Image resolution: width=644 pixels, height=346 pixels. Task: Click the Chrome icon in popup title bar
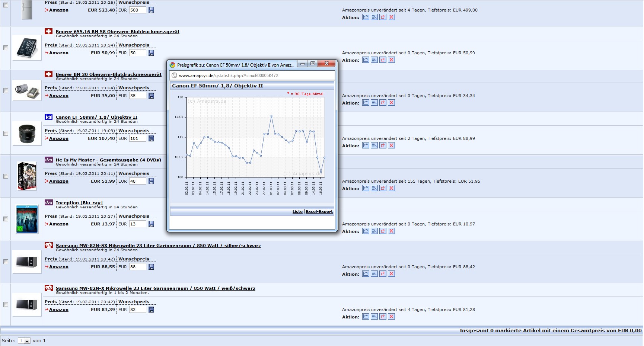172,65
